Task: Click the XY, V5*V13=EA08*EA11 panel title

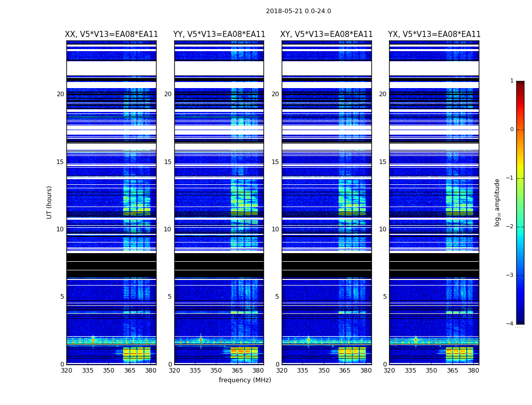Action: (326, 34)
